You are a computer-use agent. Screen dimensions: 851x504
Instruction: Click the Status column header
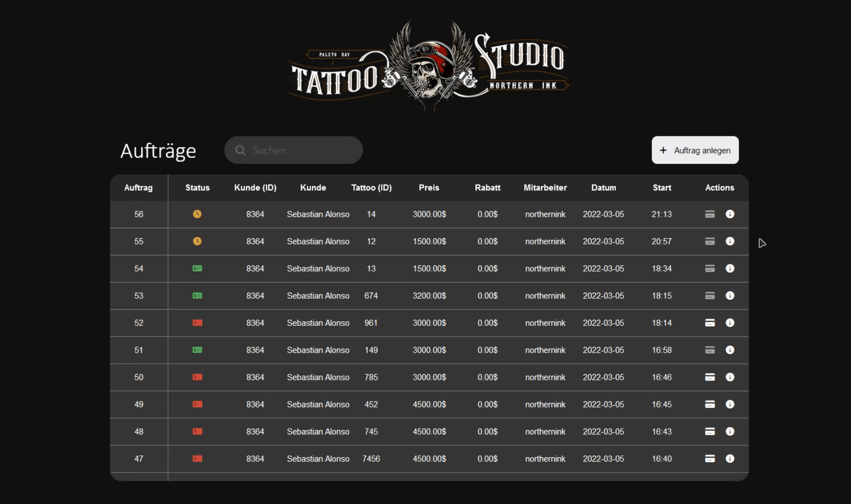[197, 188]
